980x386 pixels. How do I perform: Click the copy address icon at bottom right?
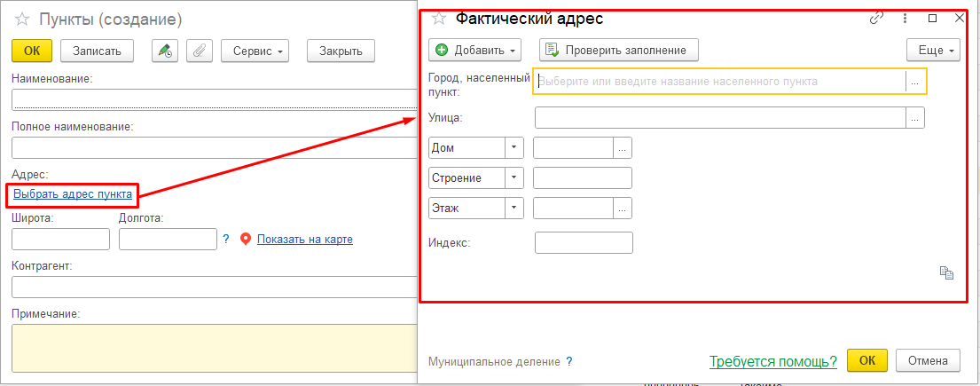tap(947, 272)
